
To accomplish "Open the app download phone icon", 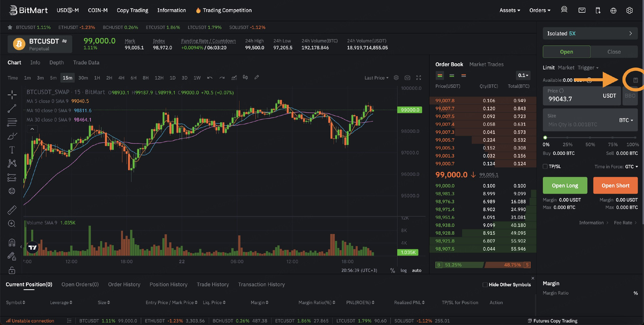I will [x=597, y=10].
